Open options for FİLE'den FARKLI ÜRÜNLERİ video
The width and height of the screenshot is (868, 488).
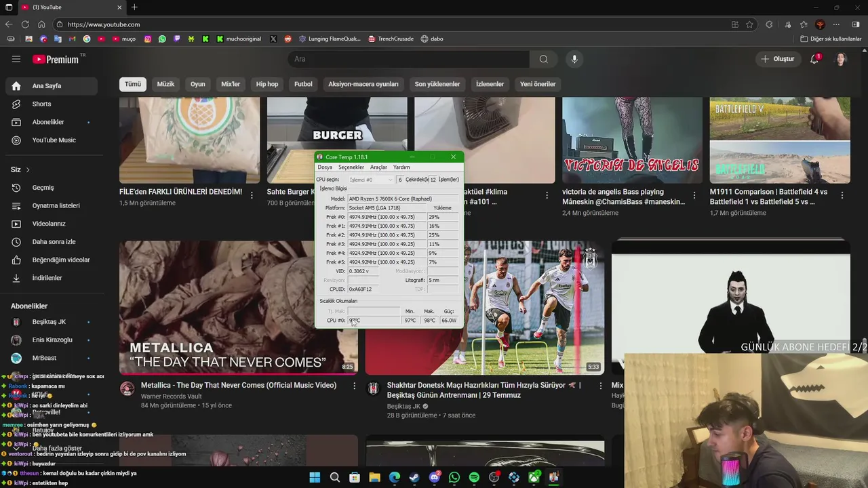click(252, 195)
